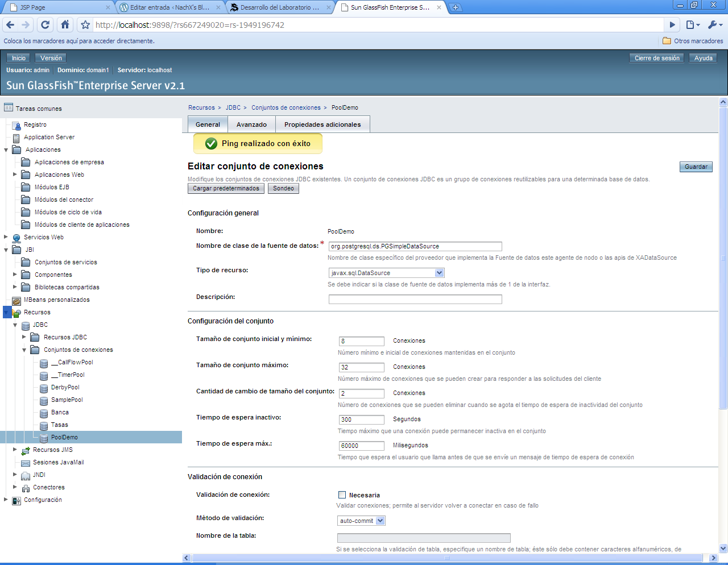
Task: Click the JDBC database icon
Action: click(x=26, y=326)
